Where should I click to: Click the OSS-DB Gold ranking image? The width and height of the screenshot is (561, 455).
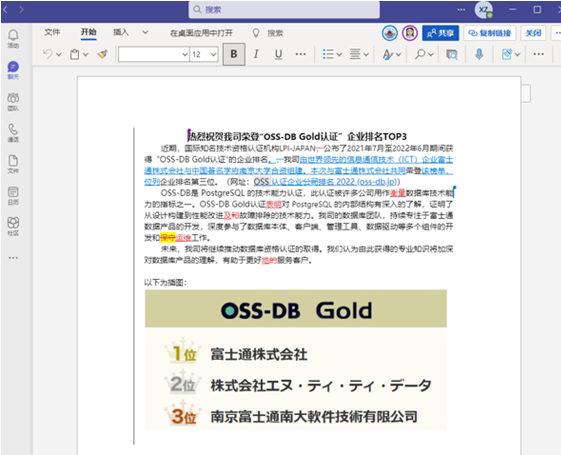[296, 359]
